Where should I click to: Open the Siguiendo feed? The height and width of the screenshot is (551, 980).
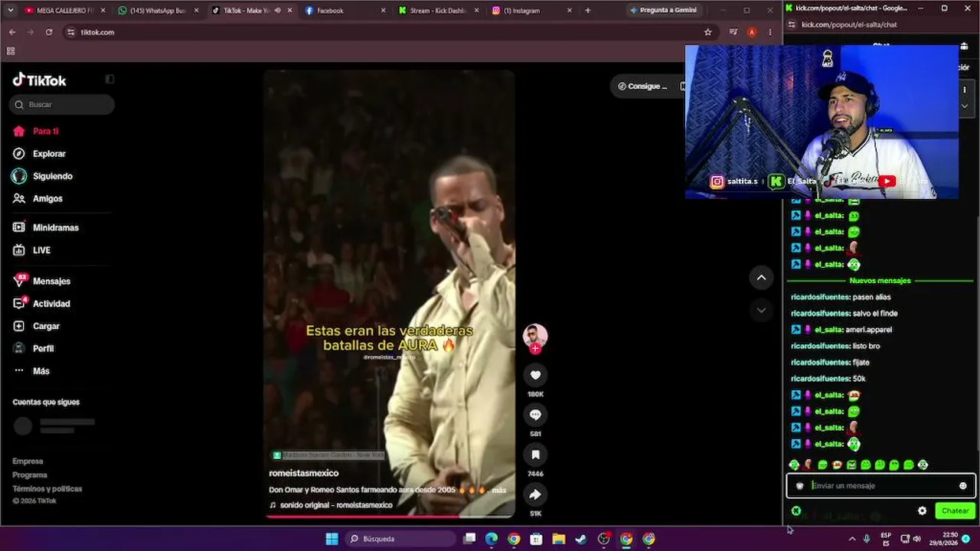point(52,176)
